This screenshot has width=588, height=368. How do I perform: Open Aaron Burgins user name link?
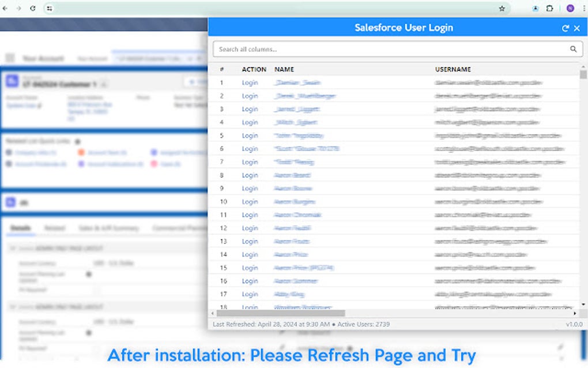tap(295, 201)
